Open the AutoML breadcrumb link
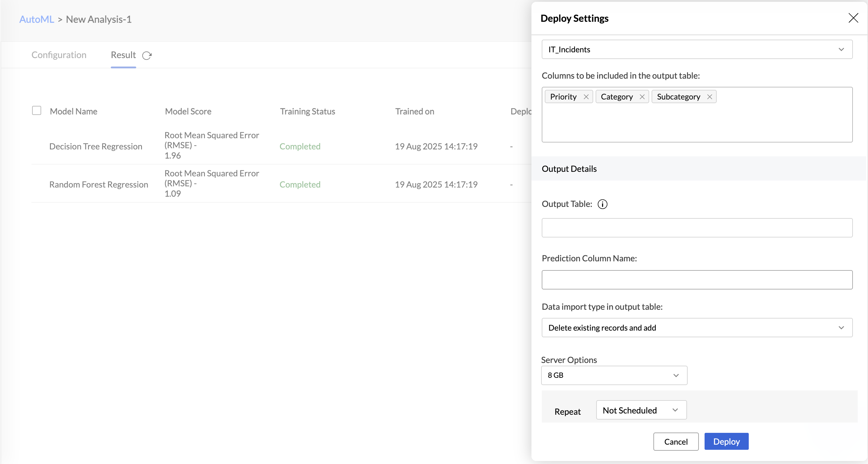The width and height of the screenshot is (868, 464). [x=36, y=20]
